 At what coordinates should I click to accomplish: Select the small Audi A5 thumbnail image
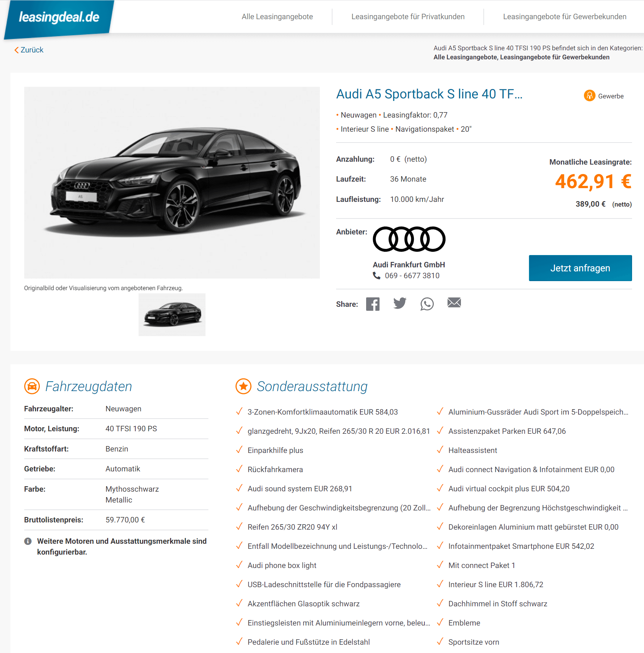click(172, 315)
